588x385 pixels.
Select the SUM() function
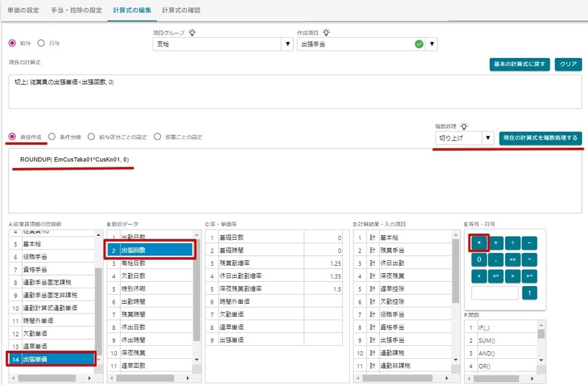[501, 340]
